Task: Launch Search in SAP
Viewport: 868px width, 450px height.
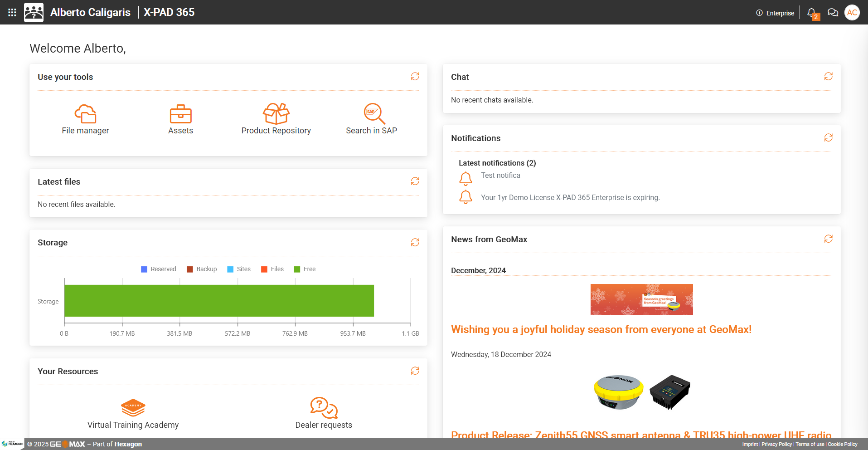Action: (x=371, y=119)
